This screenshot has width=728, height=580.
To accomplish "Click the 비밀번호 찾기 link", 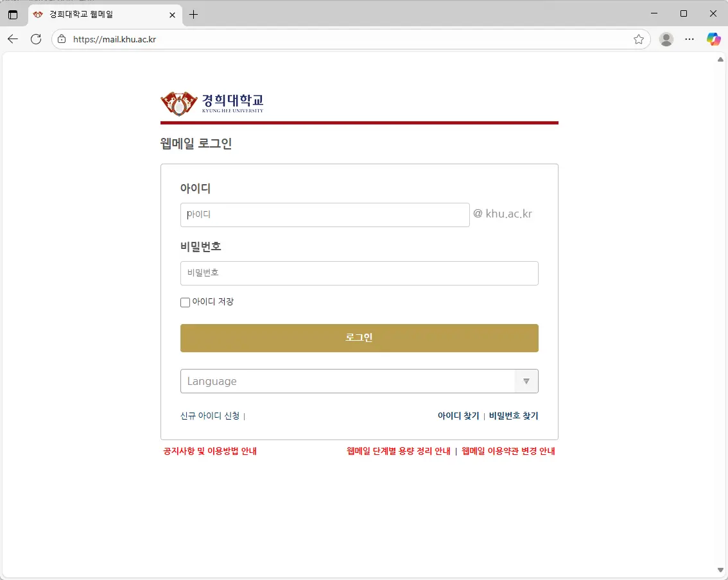I will click(x=514, y=416).
